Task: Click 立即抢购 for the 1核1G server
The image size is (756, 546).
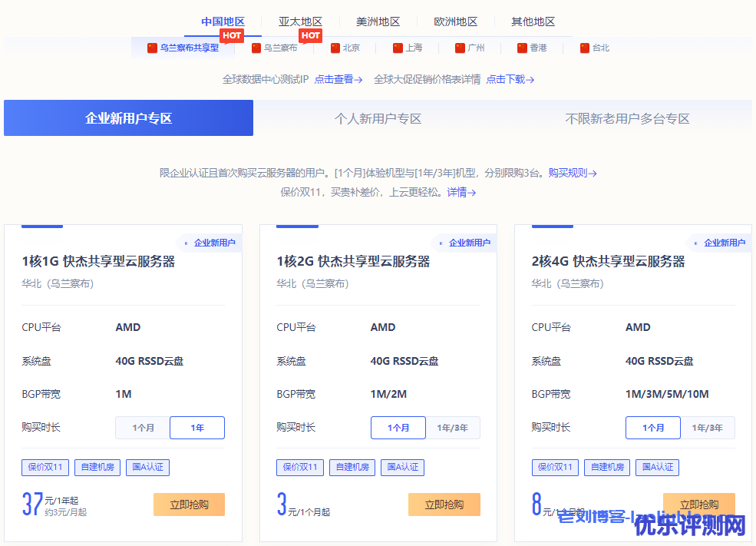Action: (x=189, y=505)
